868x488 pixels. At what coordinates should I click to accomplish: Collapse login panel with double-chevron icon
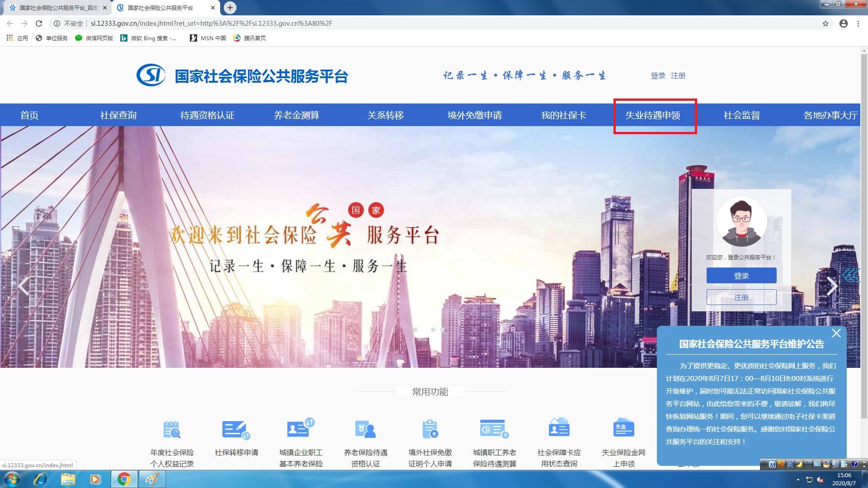click(850, 275)
